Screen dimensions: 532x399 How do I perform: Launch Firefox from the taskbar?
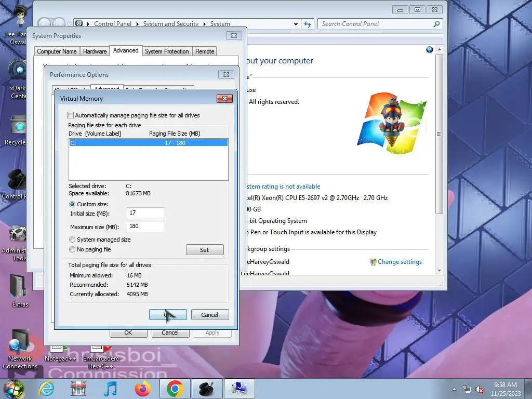[x=142, y=389]
